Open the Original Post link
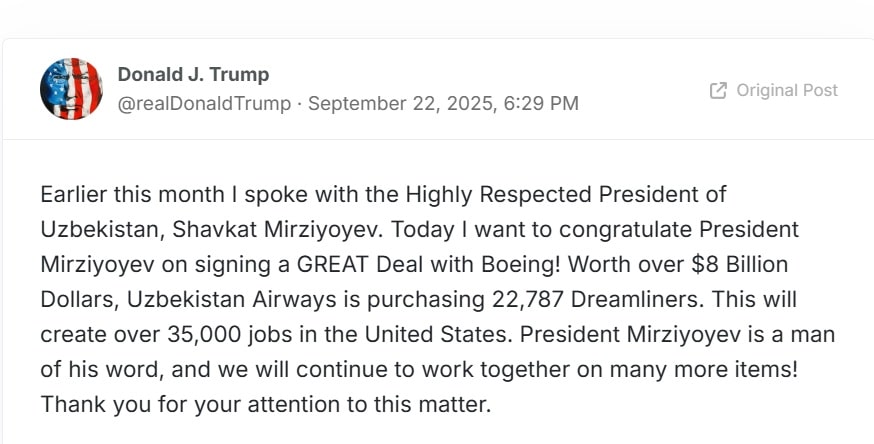 pyautogui.click(x=774, y=91)
